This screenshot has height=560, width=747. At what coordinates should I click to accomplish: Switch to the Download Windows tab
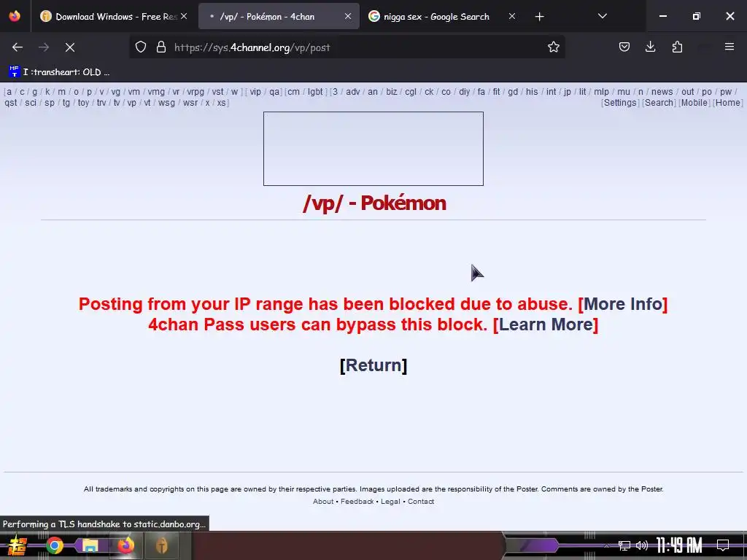click(113, 17)
